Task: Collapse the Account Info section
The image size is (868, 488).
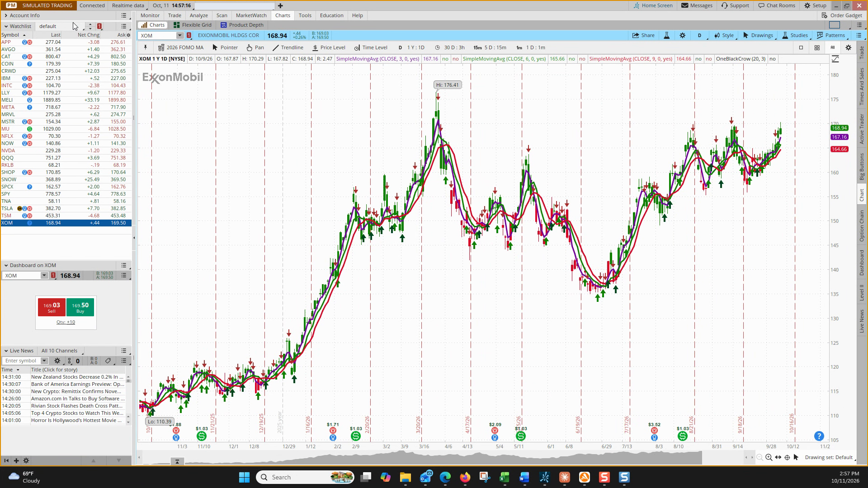Action: 5,15
